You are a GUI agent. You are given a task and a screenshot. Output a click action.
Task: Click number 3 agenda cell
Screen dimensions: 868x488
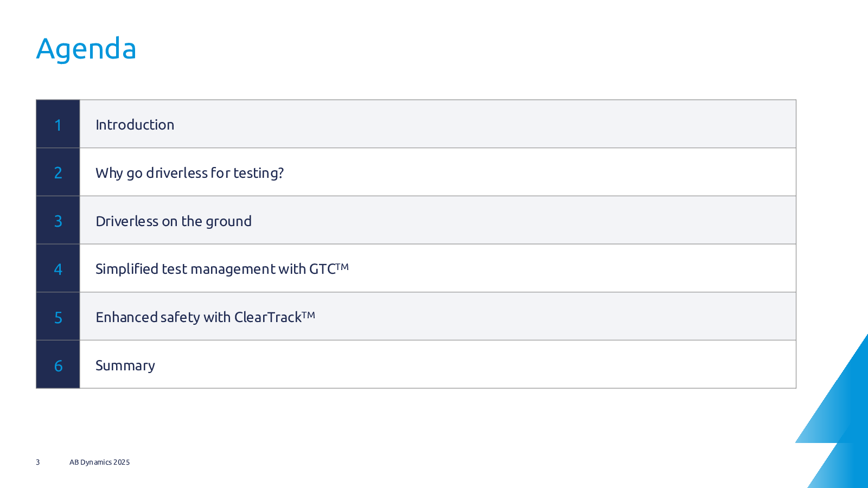(58, 221)
